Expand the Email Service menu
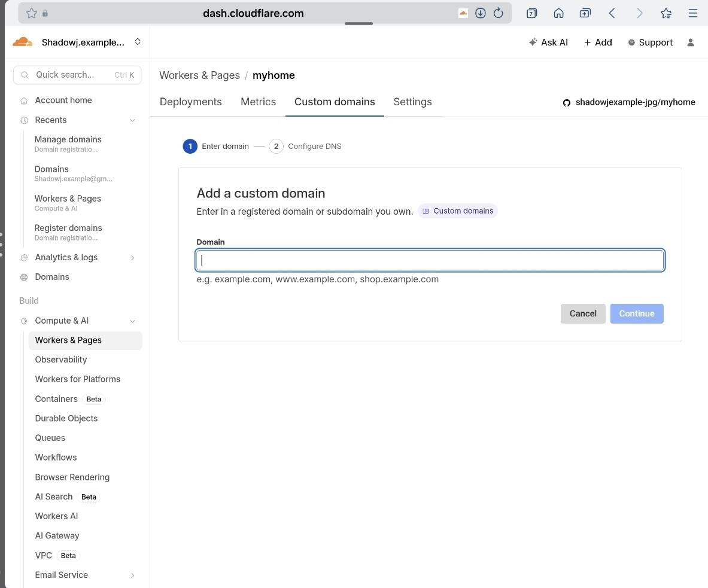Viewport: 708px width, 588px height. coord(132,575)
